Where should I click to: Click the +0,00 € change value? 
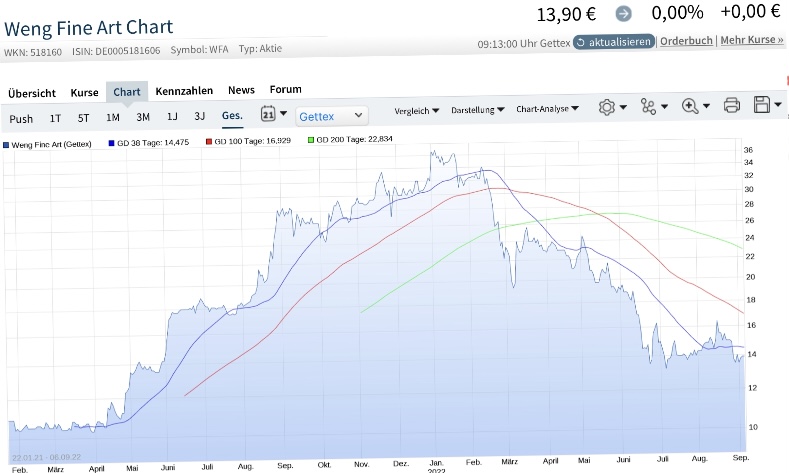point(750,11)
